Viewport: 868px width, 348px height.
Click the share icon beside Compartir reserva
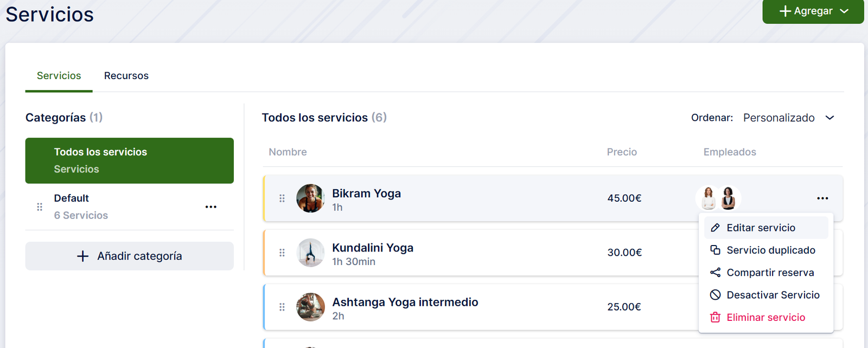coord(715,272)
